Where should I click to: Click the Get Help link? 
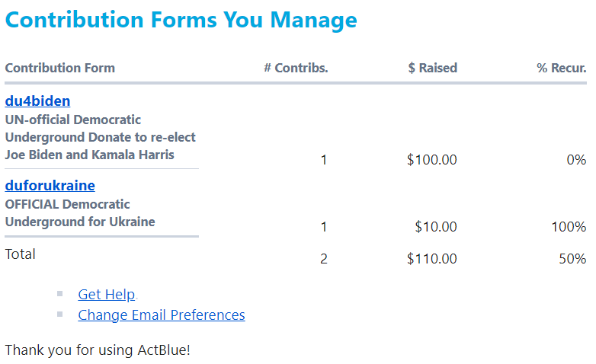pyautogui.click(x=106, y=295)
